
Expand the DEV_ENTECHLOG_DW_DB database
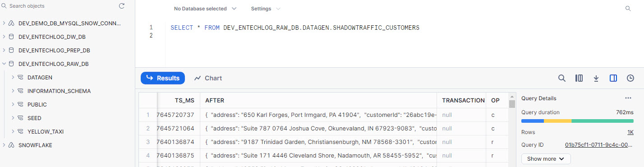(x=4, y=37)
